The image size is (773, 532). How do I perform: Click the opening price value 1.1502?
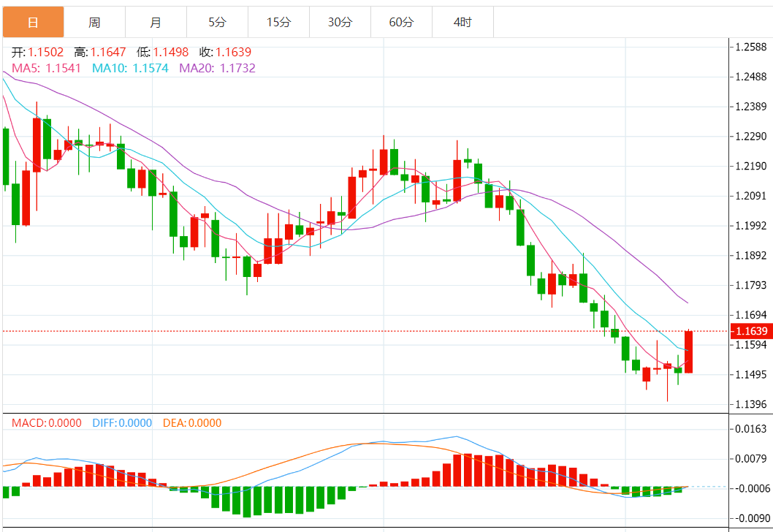[46, 53]
